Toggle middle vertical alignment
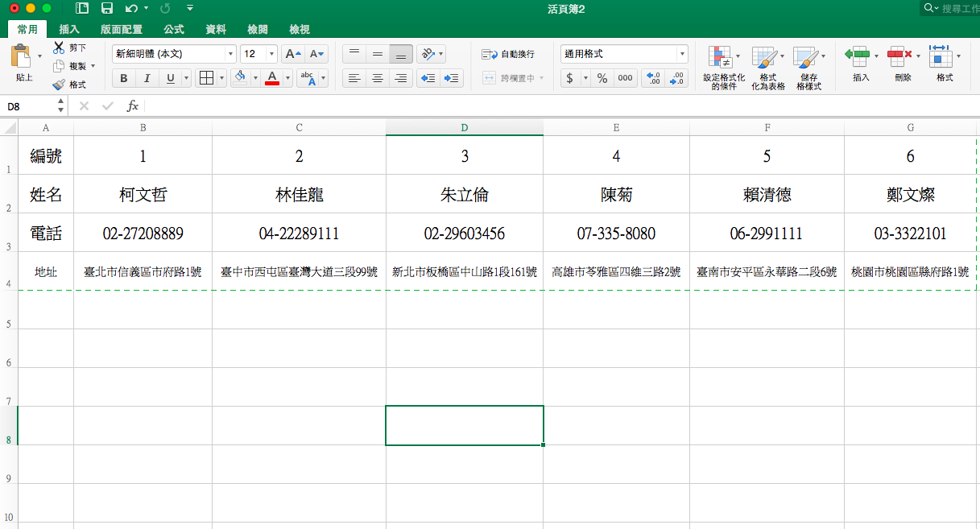This screenshot has height=529, width=980. coord(377,54)
